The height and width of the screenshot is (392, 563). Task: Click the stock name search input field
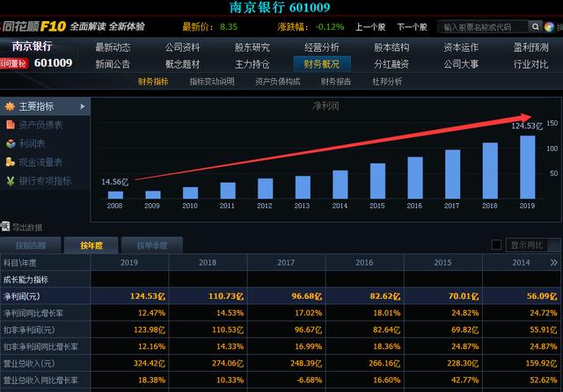coord(483,27)
